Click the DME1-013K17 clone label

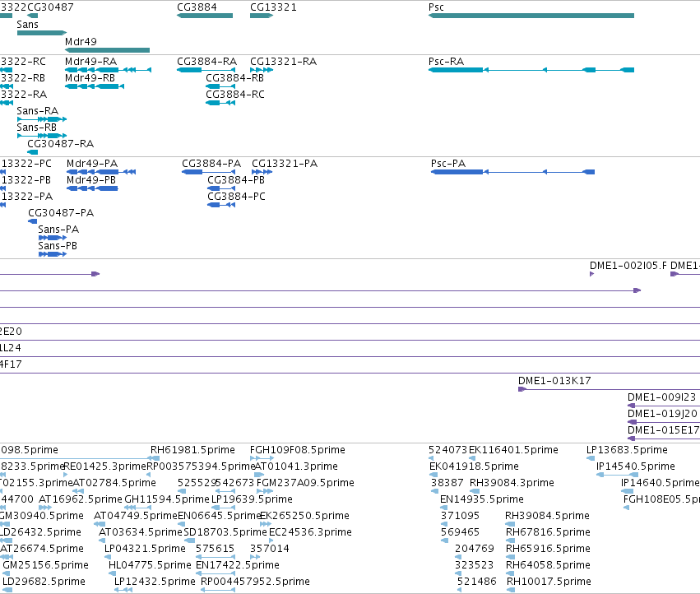click(x=554, y=381)
